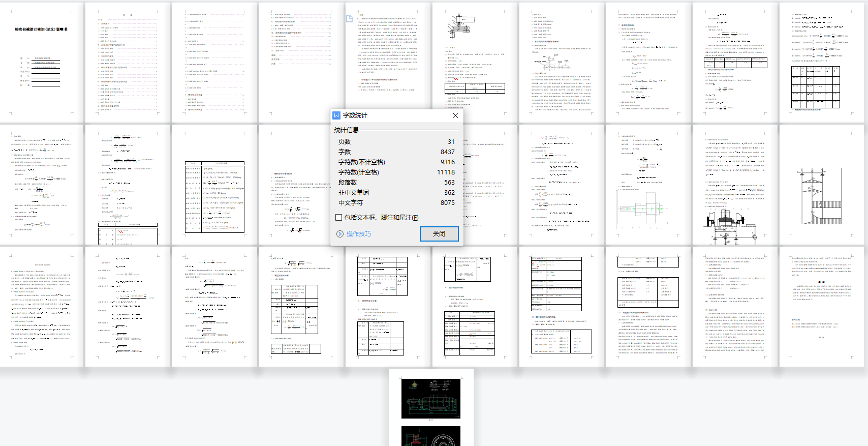Click the play icon beside 操作技巧

(x=340, y=234)
